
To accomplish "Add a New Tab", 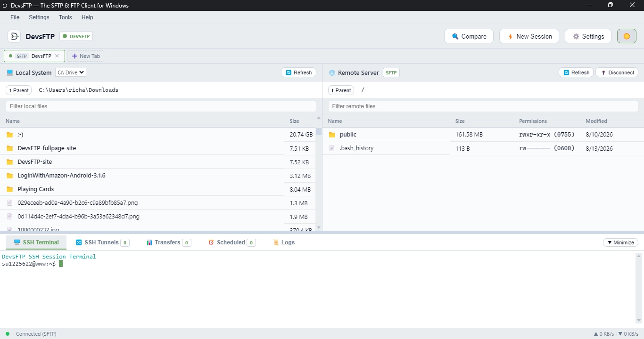I will 86,56.
